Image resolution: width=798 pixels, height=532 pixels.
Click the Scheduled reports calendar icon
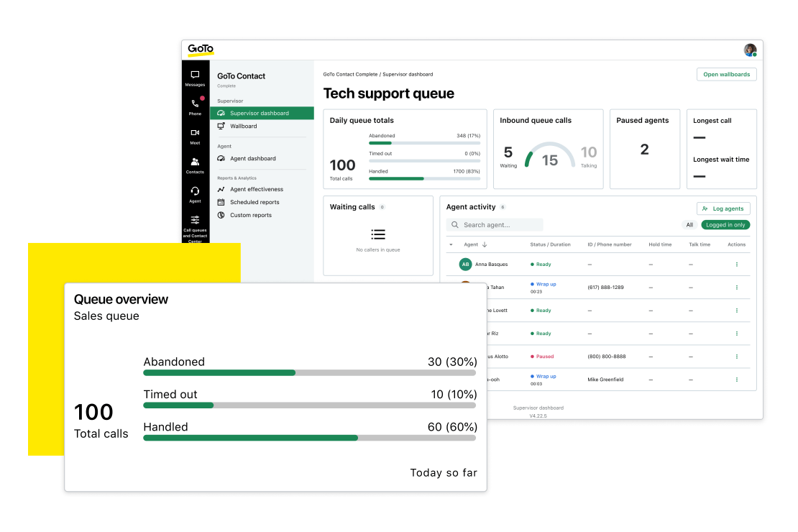point(221,202)
